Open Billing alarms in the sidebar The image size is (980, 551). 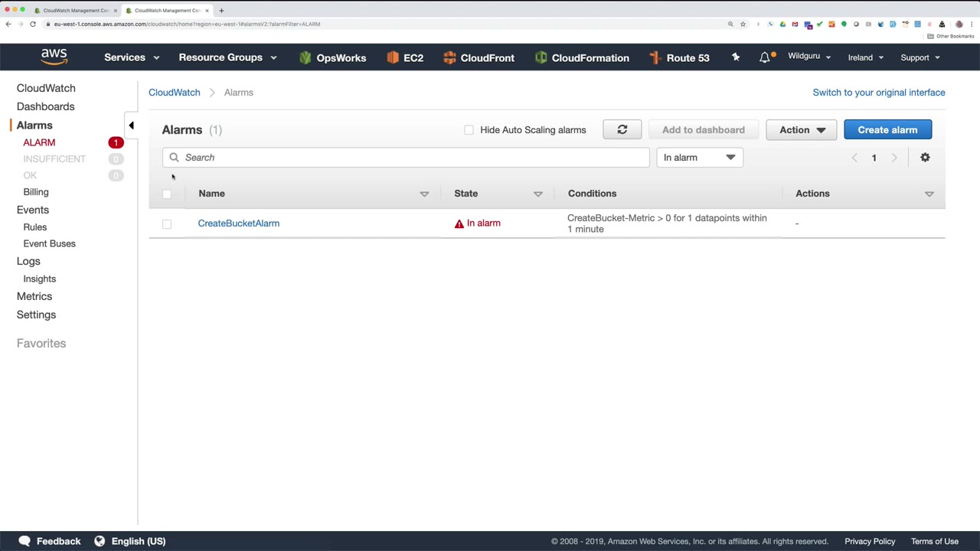[36, 192]
